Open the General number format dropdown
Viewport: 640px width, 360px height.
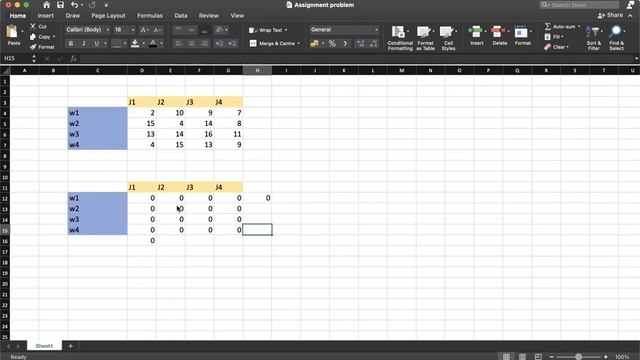(344, 30)
